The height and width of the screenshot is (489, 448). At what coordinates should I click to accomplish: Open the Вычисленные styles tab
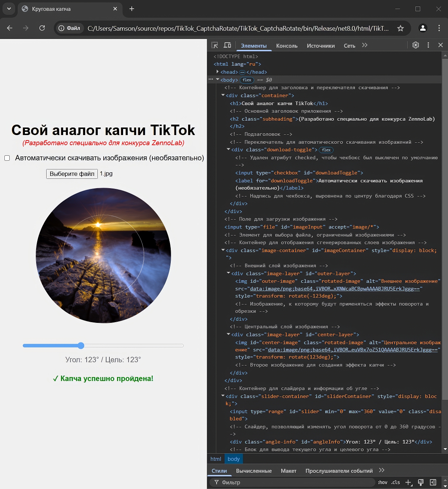254,471
